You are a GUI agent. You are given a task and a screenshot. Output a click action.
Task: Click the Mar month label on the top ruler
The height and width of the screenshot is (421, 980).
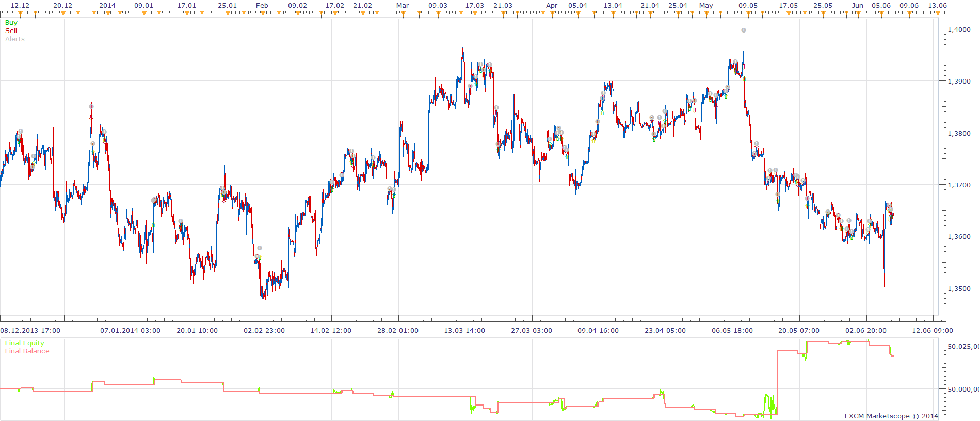403,6
